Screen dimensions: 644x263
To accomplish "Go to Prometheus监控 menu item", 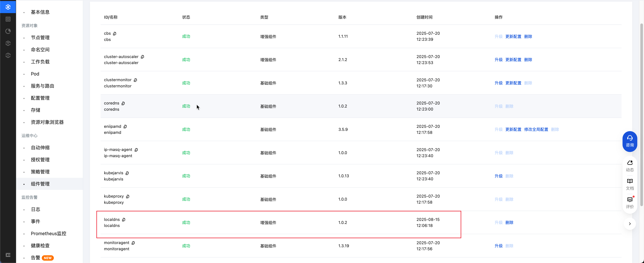I will (x=48, y=233).
